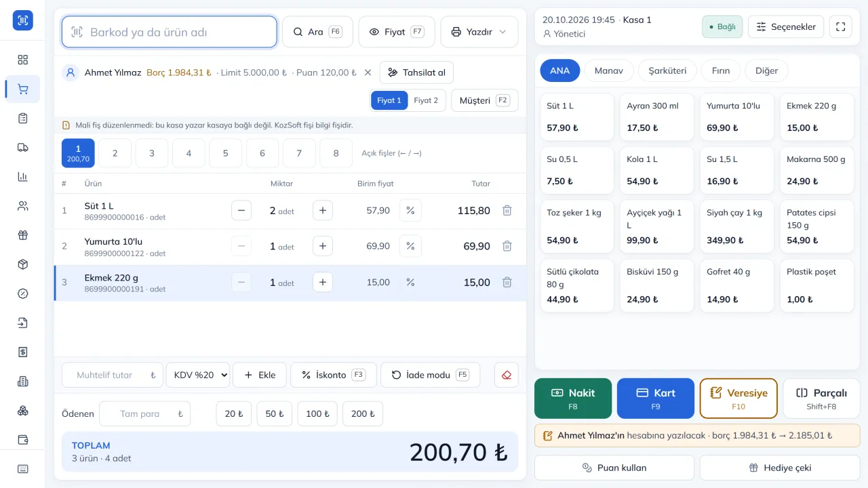Select Veresiye payment option
This screenshot has height=488, width=868.
tap(738, 399)
